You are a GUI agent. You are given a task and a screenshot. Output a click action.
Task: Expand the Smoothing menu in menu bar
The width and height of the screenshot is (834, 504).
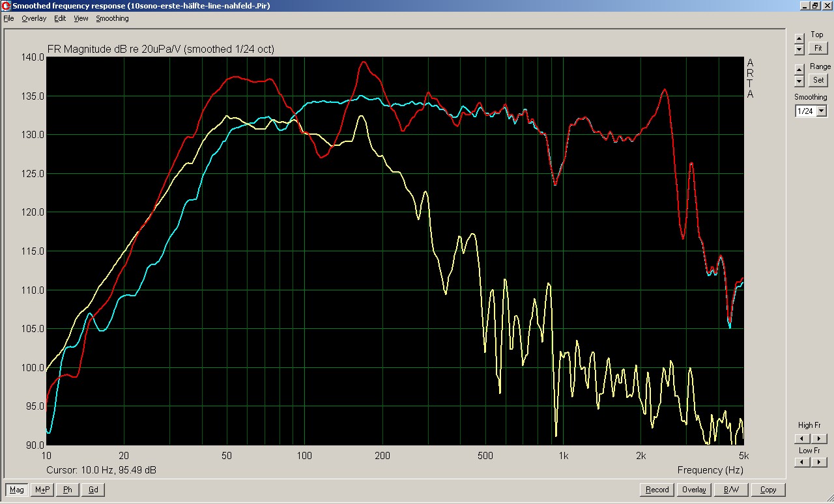112,18
